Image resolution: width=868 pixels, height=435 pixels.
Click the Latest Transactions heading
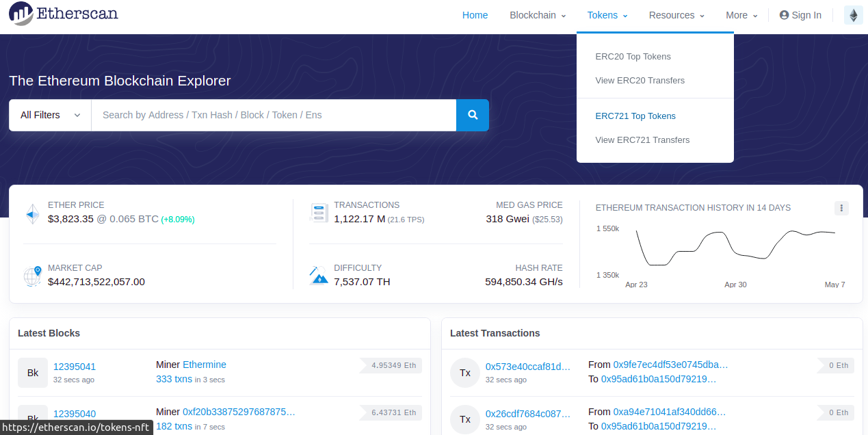pyautogui.click(x=495, y=333)
